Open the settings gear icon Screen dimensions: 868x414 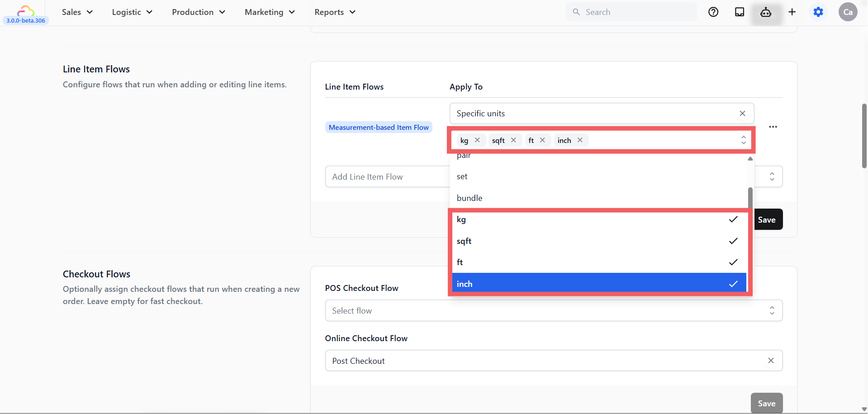(818, 12)
